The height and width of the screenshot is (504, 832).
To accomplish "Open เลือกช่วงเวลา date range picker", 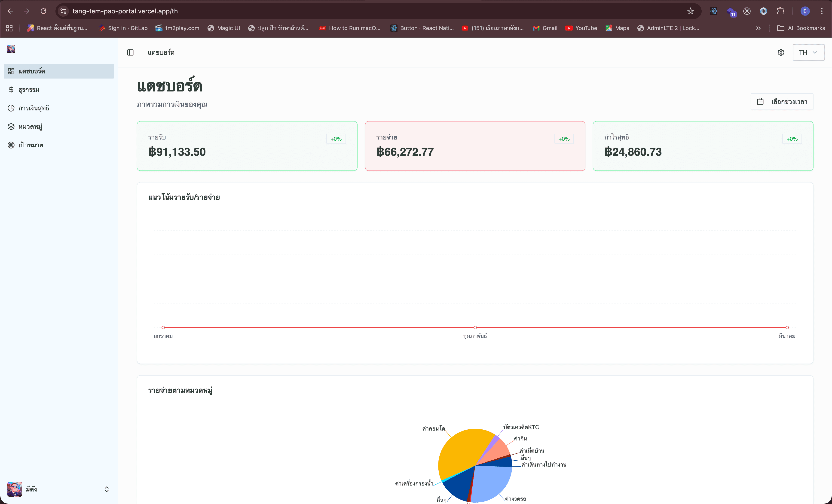I will 782,102.
